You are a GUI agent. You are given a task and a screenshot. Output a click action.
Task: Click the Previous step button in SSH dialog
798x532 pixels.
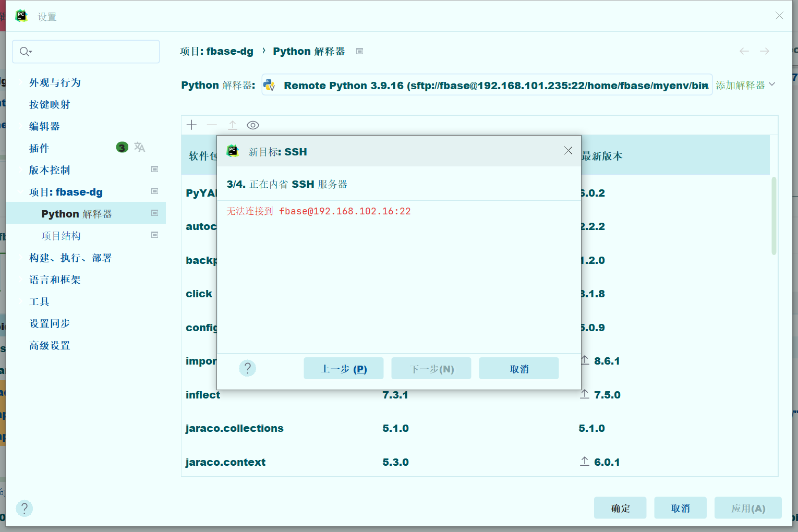point(344,368)
